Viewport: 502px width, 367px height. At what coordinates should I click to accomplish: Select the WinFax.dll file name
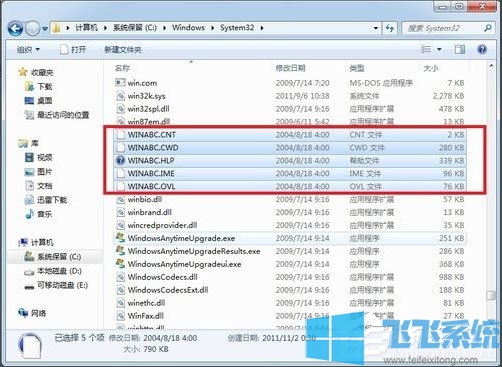pos(146,316)
